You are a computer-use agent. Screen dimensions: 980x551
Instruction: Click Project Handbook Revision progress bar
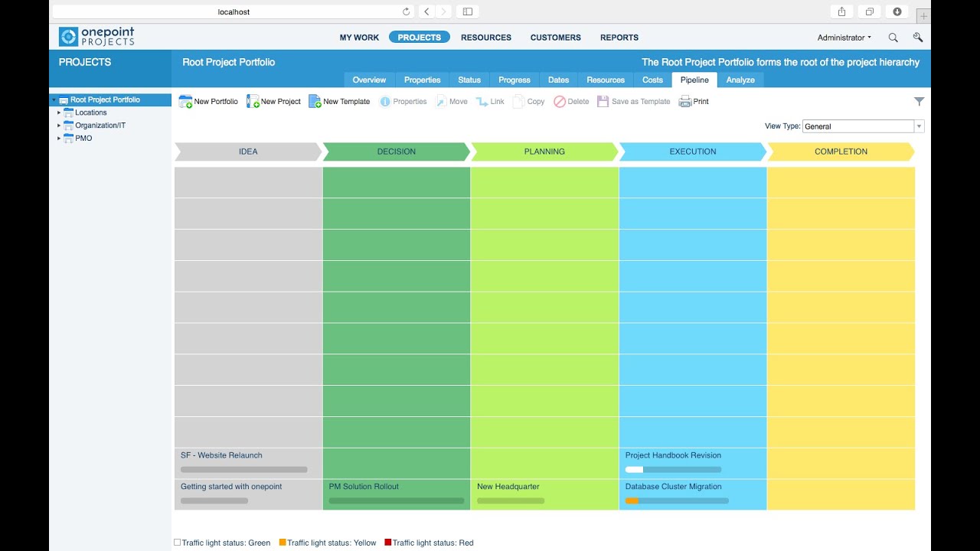(673, 470)
